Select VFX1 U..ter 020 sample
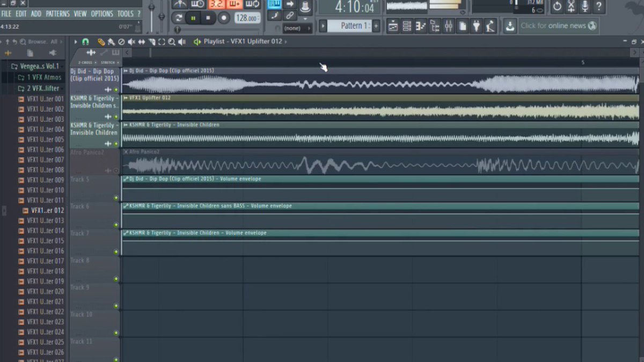Image resolution: width=644 pixels, height=362 pixels. tap(41, 291)
